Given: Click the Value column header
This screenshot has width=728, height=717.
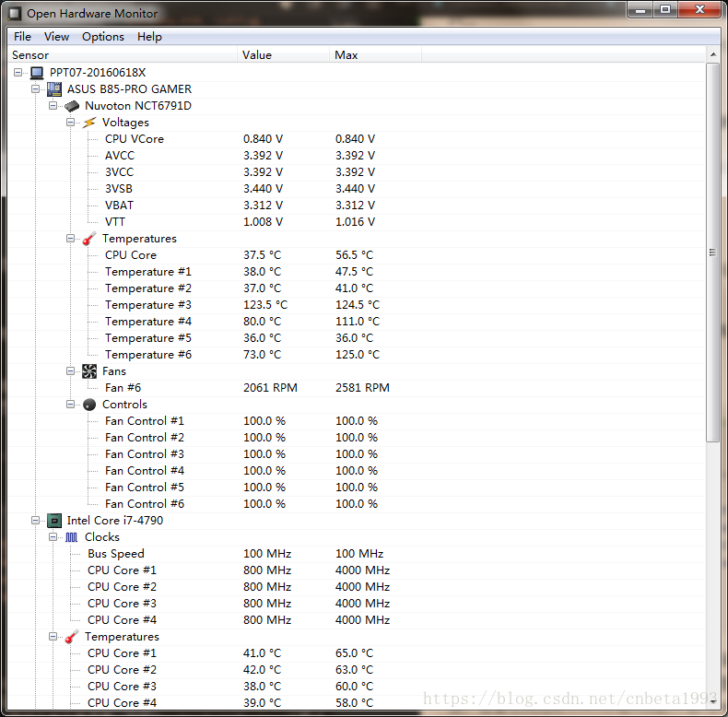Looking at the screenshot, I should [283, 54].
